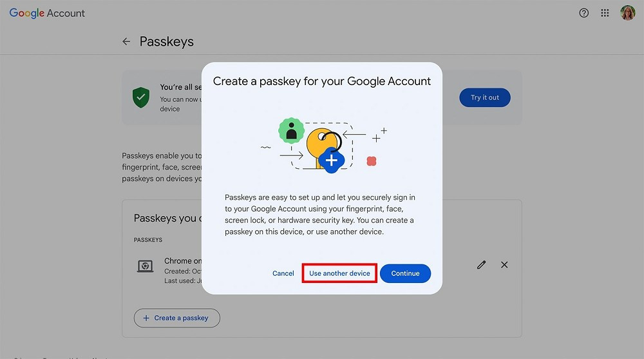This screenshot has width=644, height=359.
Task: Edit the Chrome passkey with pencil icon
Action: [x=481, y=265]
